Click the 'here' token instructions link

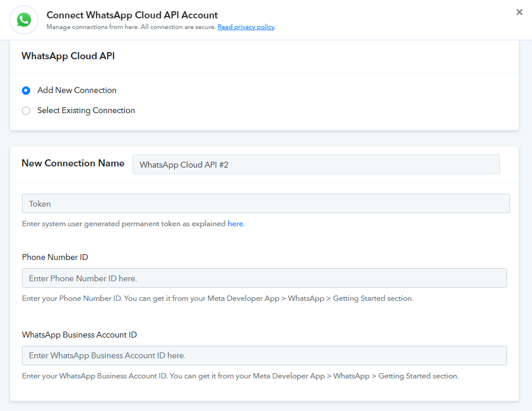tap(235, 224)
